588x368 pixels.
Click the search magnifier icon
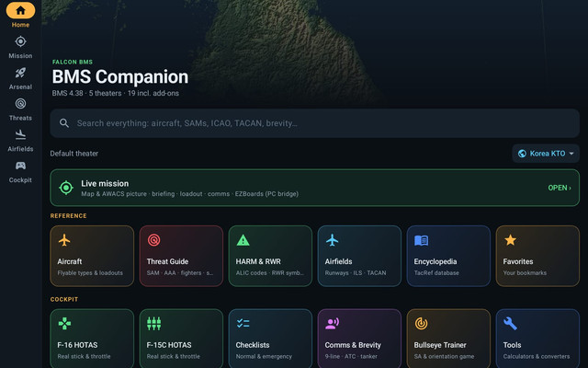[x=64, y=123]
